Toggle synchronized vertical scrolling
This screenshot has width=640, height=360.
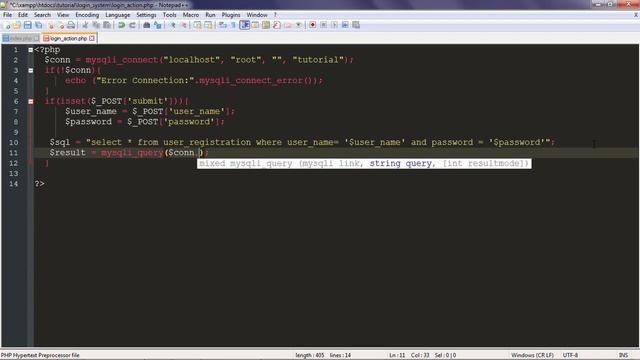(198, 25)
